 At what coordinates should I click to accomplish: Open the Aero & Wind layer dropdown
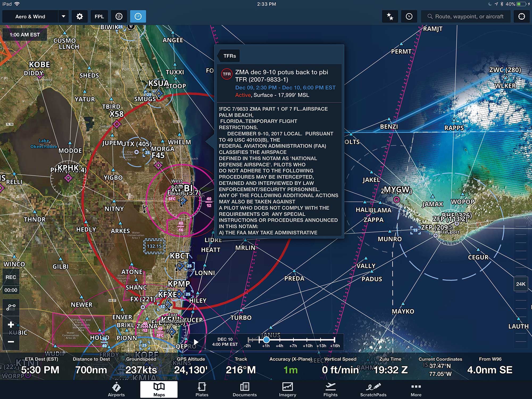(x=30, y=17)
